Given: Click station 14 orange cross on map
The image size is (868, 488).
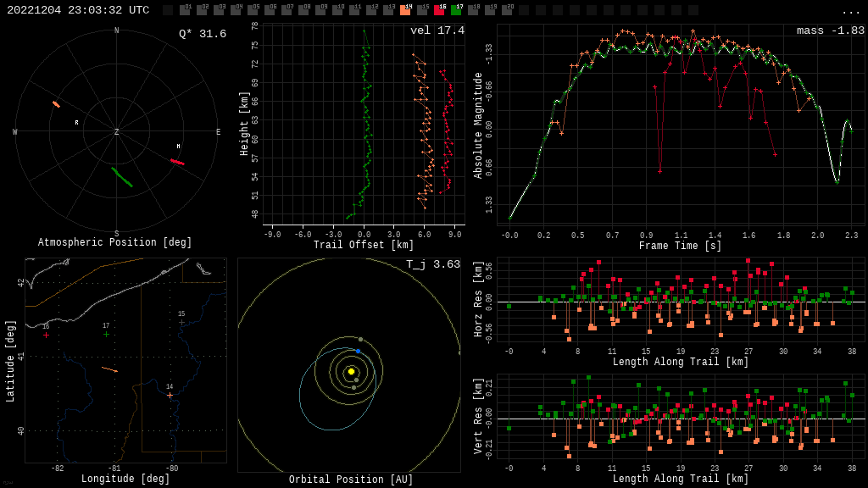Looking at the screenshot, I should (170, 396).
